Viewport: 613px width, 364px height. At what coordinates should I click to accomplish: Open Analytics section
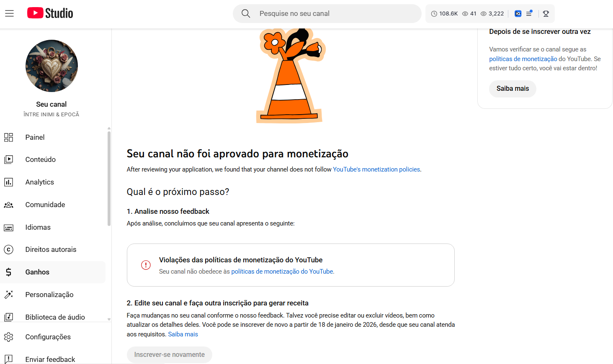pyautogui.click(x=39, y=182)
